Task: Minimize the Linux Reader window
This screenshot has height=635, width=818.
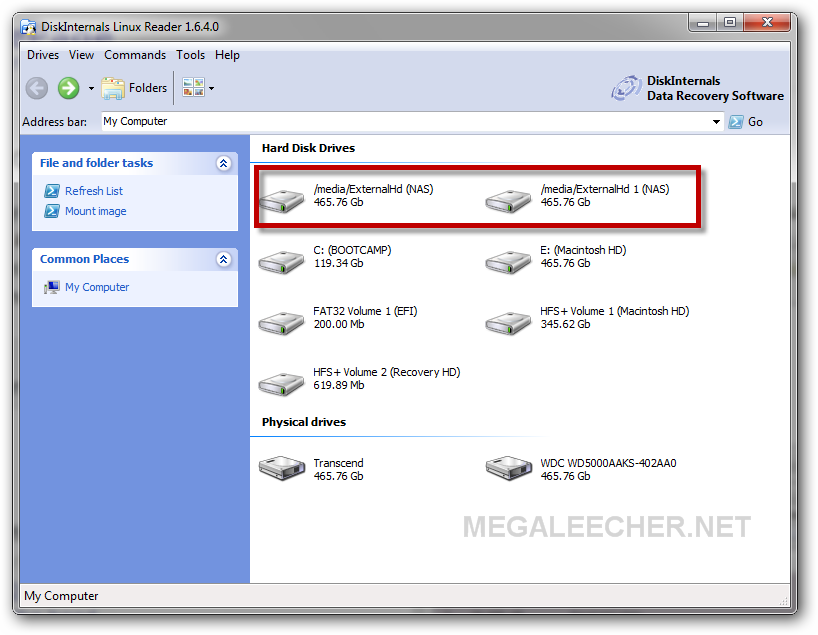Action: [703, 23]
